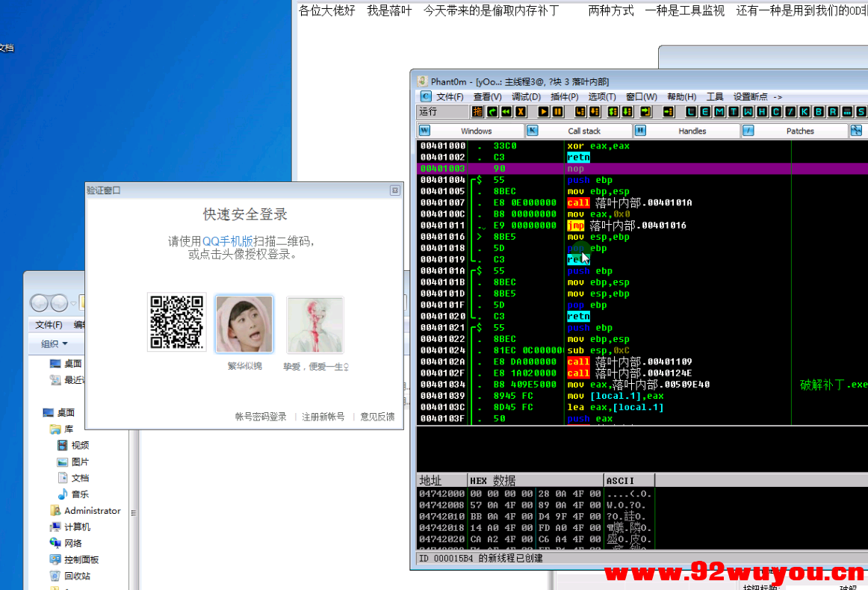The height and width of the screenshot is (590, 868).
Task: Select the 繁华似锦 account avatar
Action: click(244, 323)
